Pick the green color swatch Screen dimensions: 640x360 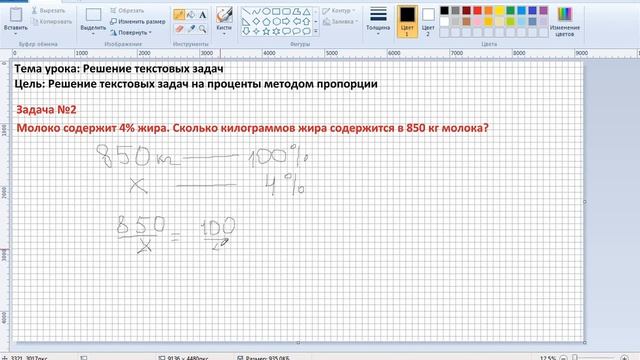511,10
